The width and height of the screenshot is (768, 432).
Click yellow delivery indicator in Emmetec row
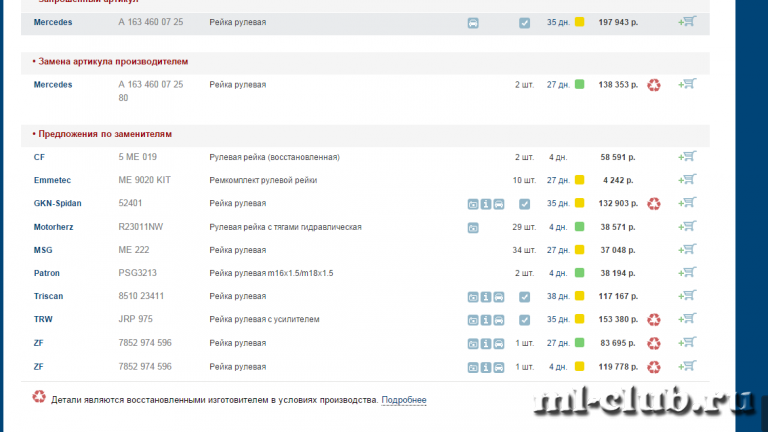579,180
